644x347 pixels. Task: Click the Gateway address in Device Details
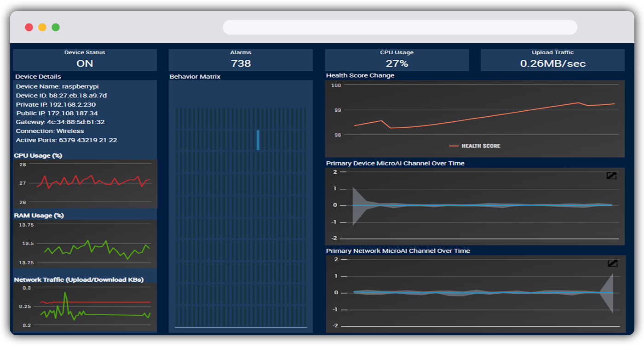point(60,122)
